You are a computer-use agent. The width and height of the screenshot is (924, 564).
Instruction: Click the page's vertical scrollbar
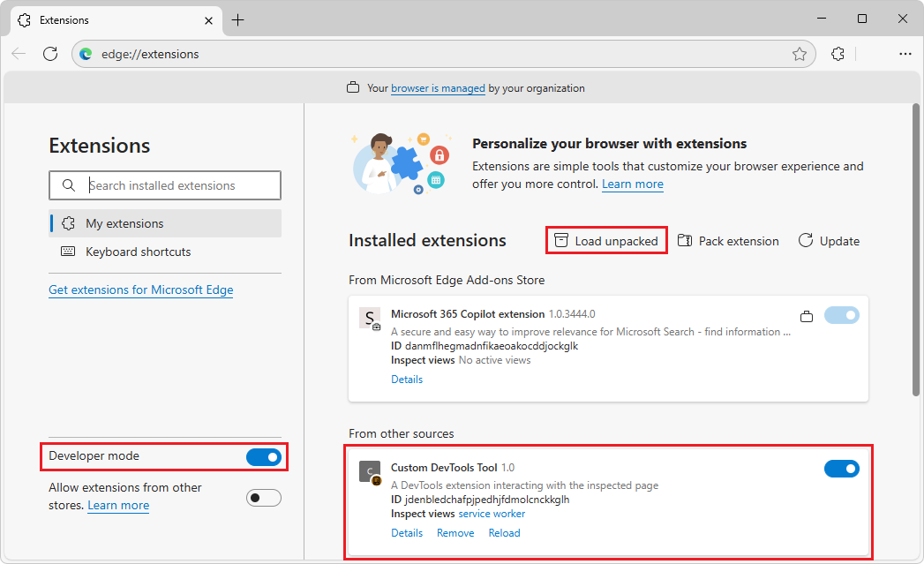pyautogui.click(x=916, y=250)
